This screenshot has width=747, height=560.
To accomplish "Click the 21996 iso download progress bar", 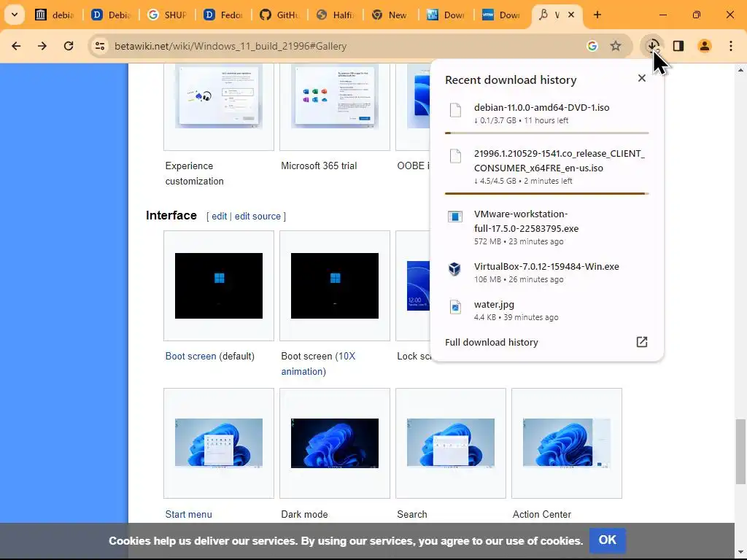I will click(546, 193).
